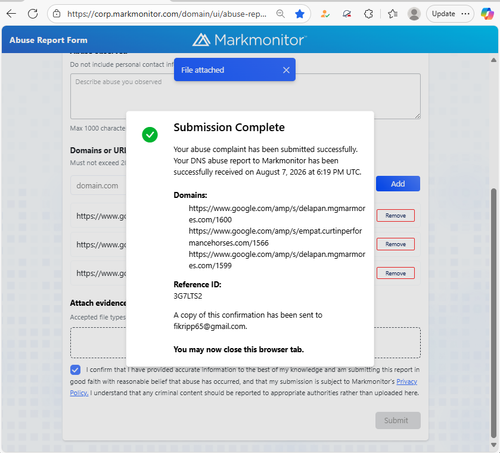The width and height of the screenshot is (500, 453).
Task: Toggle the blue favorite star icon
Action: tap(300, 14)
